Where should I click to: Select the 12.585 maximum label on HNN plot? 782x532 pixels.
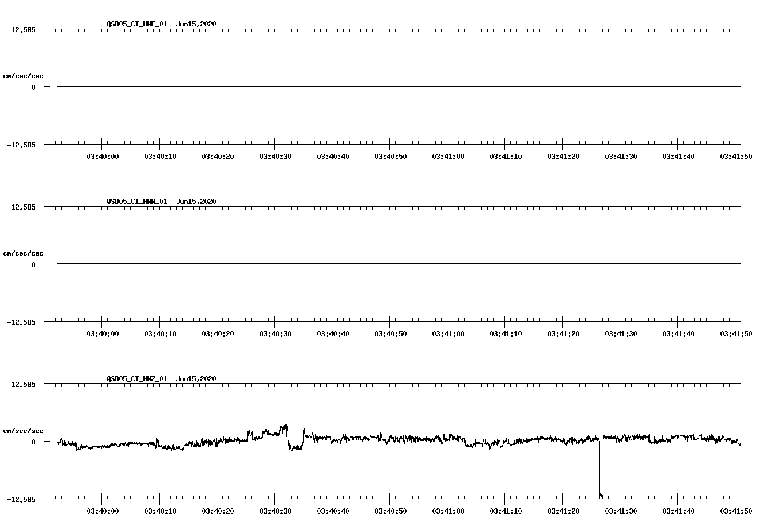point(23,207)
